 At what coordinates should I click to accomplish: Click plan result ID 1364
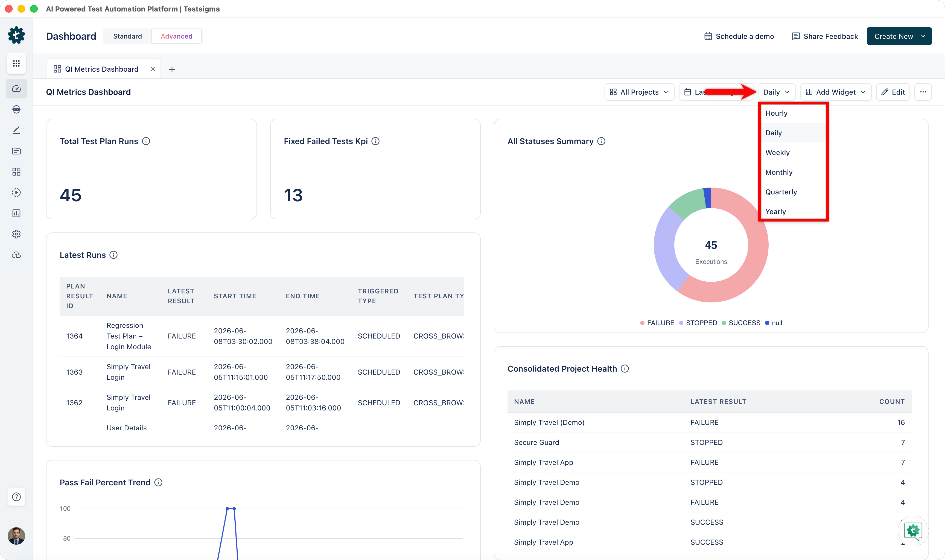pyautogui.click(x=74, y=336)
